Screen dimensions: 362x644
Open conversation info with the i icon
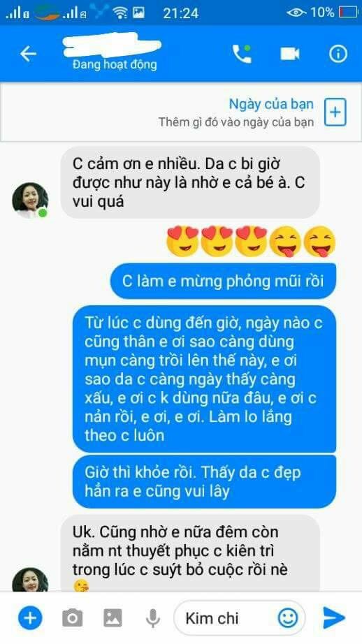pyautogui.click(x=338, y=54)
